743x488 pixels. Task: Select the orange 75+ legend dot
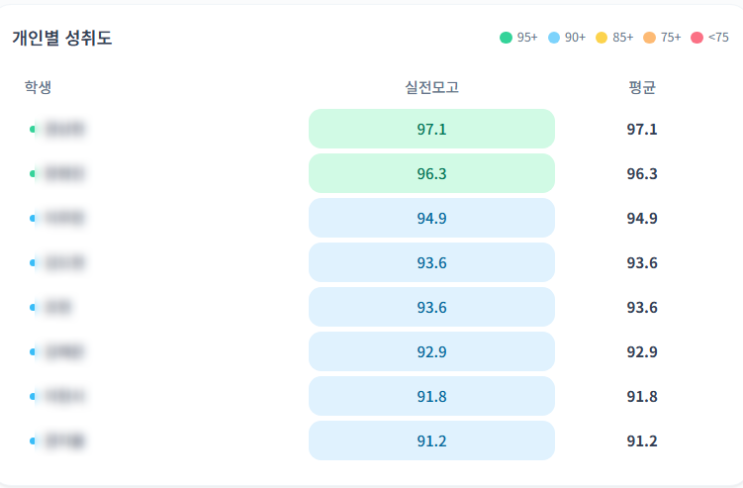tap(650, 38)
